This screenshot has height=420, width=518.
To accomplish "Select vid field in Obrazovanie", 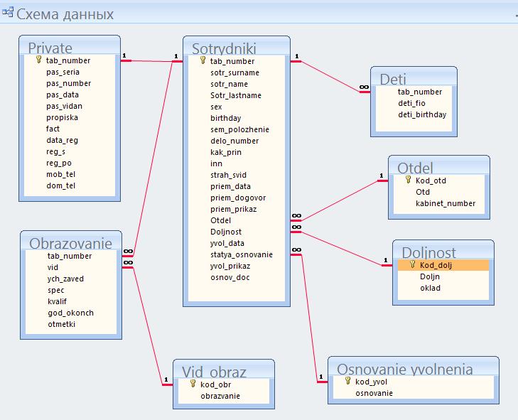I will [x=53, y=267].
